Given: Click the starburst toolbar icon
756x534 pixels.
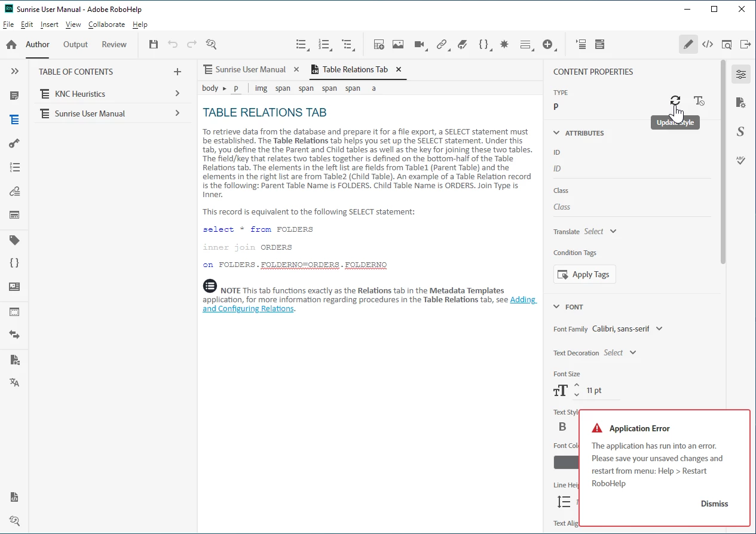Looking at the screenshot, I should [504, 44].
